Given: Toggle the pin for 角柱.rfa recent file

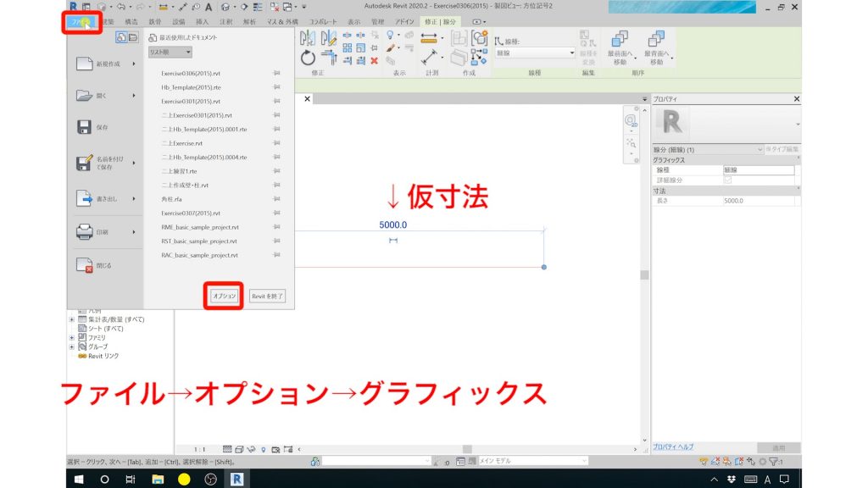Looking at the screenshot, I should tap(276, 200).
